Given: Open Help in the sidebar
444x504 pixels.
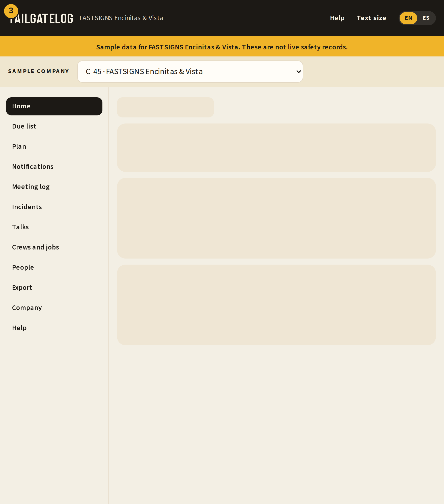Looking at the screenshot, I should [54, 328].
